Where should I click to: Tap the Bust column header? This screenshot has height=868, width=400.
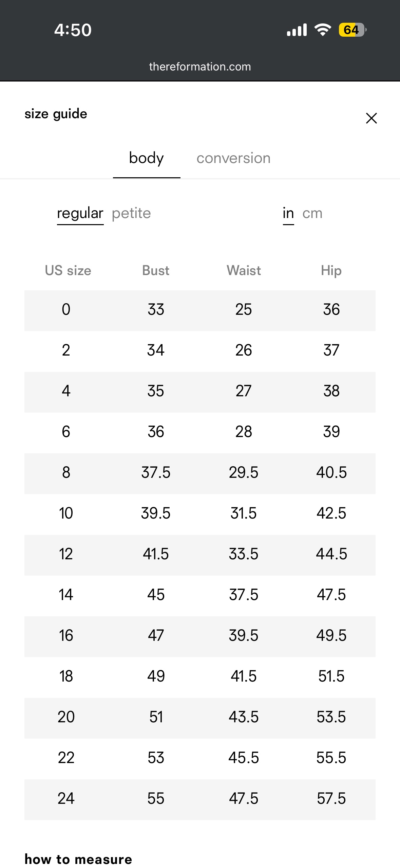click(x=156, y=271)
